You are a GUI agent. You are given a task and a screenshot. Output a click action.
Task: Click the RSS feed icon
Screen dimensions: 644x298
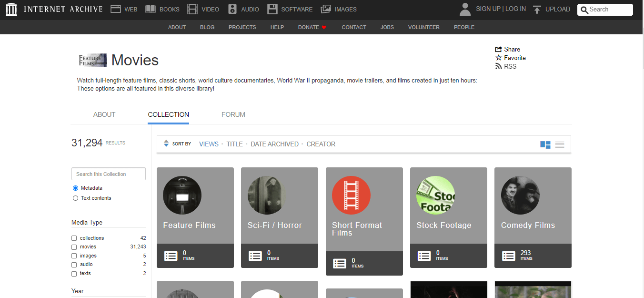point(499,66)
